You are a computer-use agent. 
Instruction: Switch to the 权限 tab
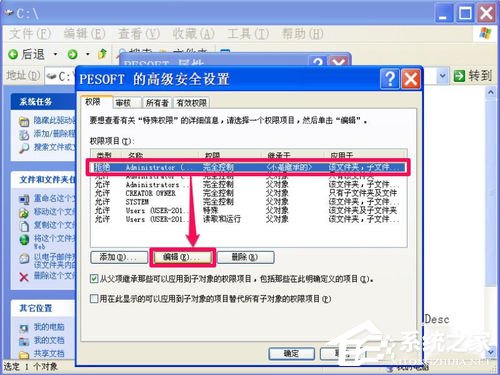(x=96, y=102)
